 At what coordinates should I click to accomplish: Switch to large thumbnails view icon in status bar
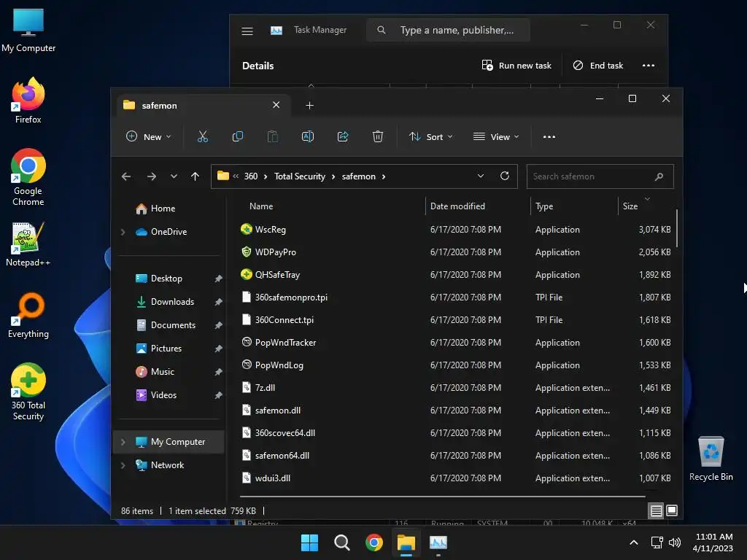pyautogui.click(x=672, y=511)
